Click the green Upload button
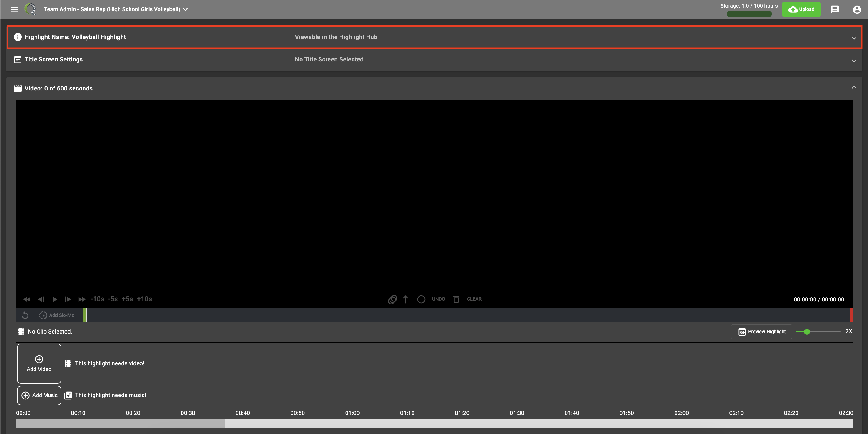This screenshot has width=868, height=434. [x=801, y=9]
